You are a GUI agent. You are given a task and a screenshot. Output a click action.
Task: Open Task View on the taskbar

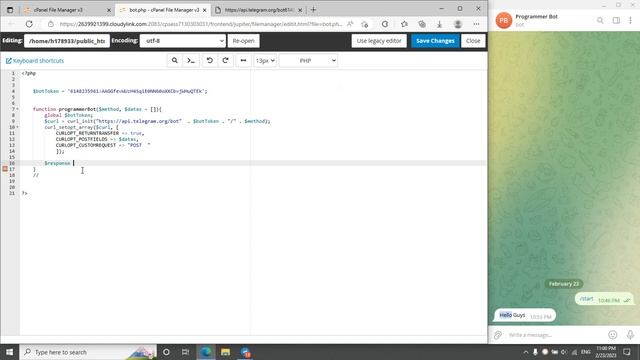185,352
